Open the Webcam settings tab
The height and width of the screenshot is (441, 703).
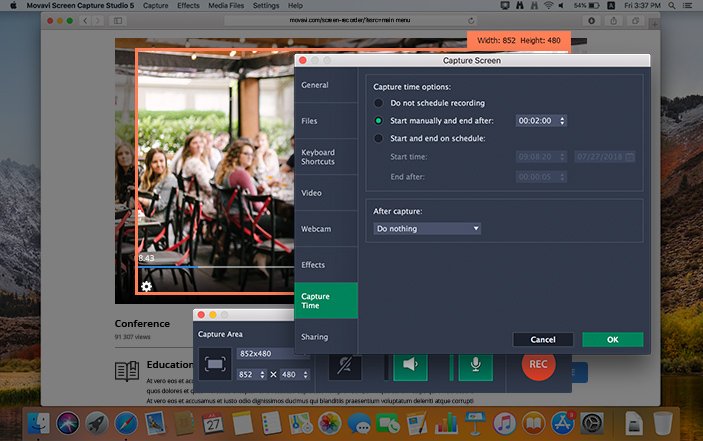tap(326, 229)
